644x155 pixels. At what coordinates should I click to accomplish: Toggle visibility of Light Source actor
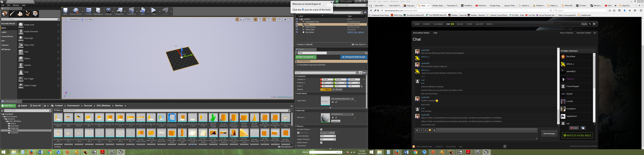(x=297, y=27)
